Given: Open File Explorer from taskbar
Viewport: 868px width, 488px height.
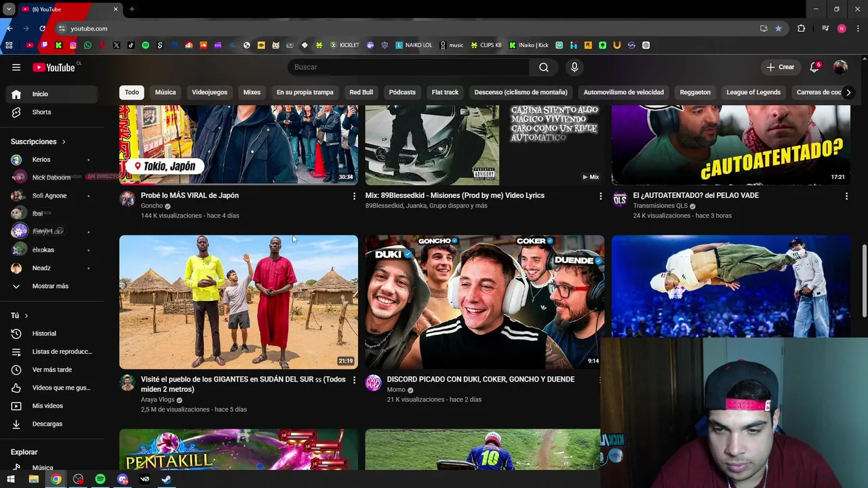Looking at the screenshot, I should tap(33, 479).
